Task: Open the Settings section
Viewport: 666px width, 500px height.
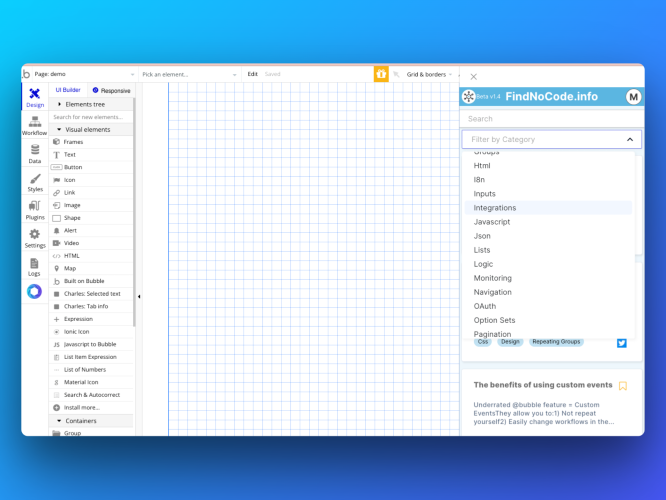Action: pos(35,239)
